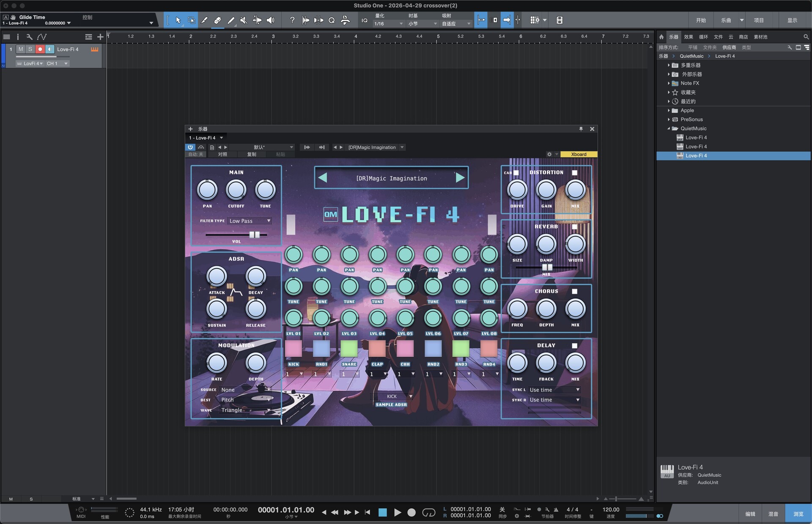This screenshot has height=524, width=812.
Task: Add a new track with plus icon
Action: 100,37
